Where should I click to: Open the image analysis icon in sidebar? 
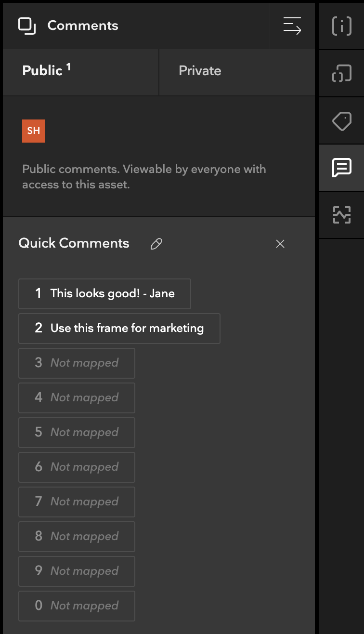click(342, 215)
